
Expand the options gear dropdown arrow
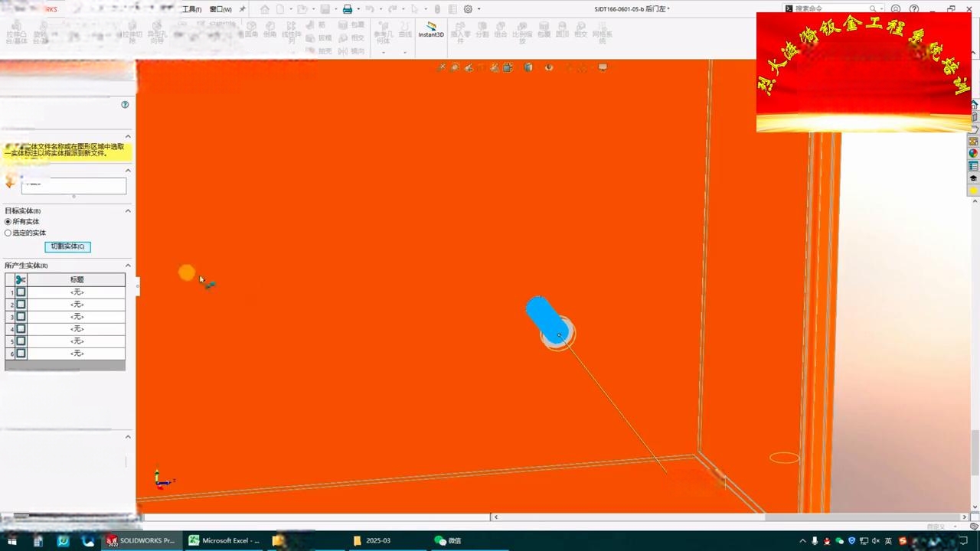(x=479, y=9)
